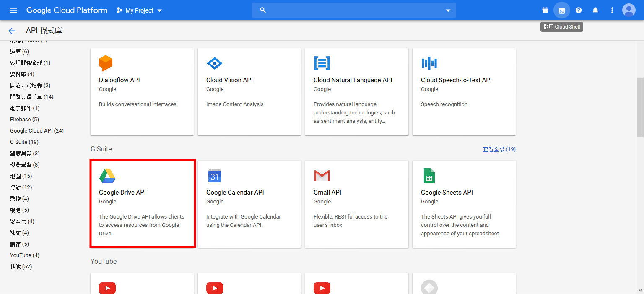Filter by 電子郵件 (1) category
Image resolution: width=644 pixels, height=294 pixels.
tap(25, 108)
